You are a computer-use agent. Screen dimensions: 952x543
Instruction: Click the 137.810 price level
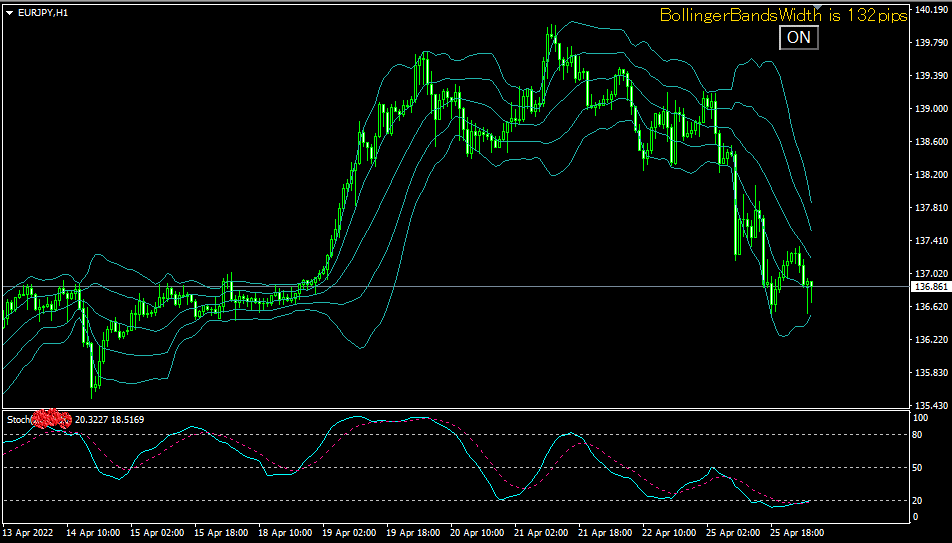pos(931,208)
